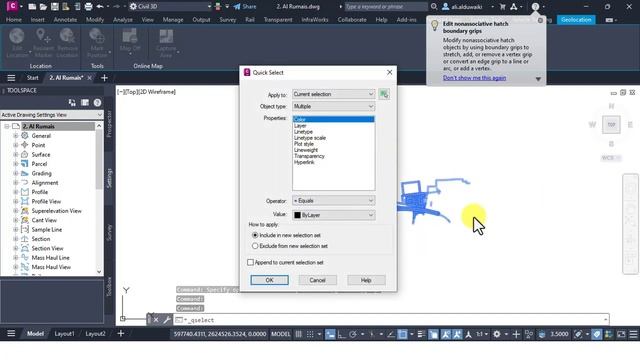Viewport: 640px width, 360px height.
Task: Expand the Surface tree node
Action: tap(16, 155)
